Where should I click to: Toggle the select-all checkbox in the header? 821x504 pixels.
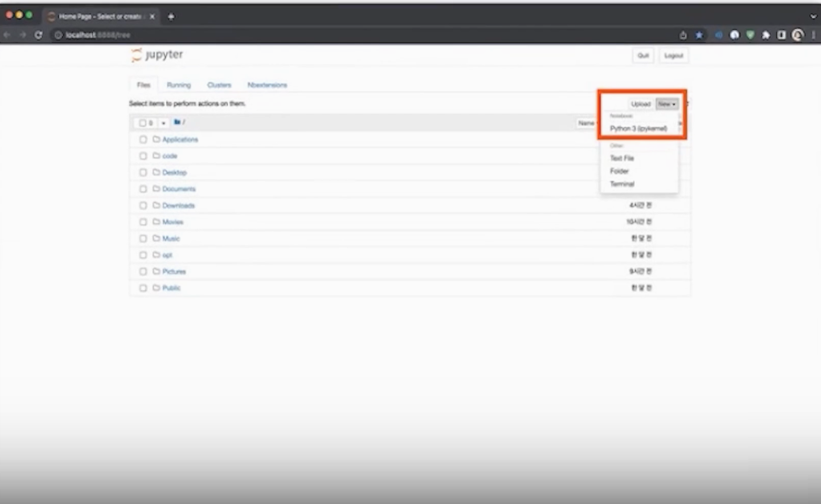[x=143, y=123]
